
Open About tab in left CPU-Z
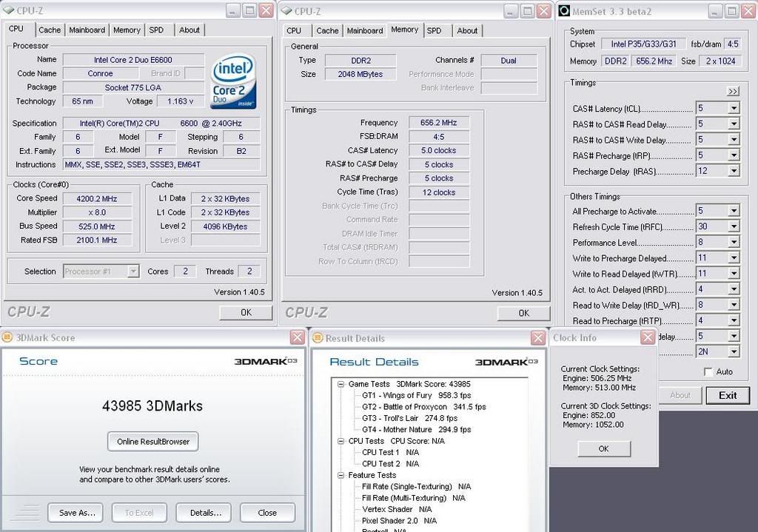pos(189,30)
